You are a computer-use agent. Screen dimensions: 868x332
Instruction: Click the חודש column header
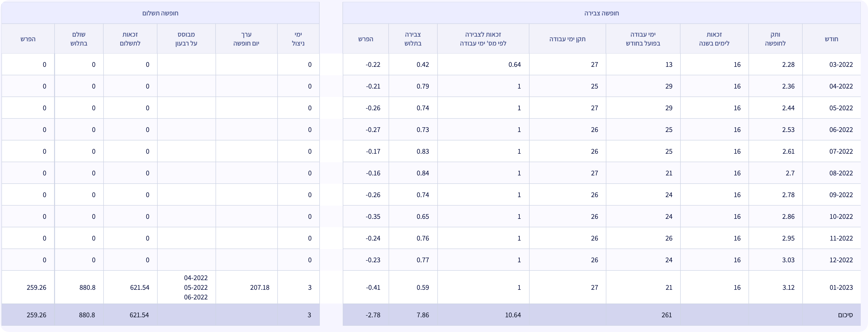point(831,39)
